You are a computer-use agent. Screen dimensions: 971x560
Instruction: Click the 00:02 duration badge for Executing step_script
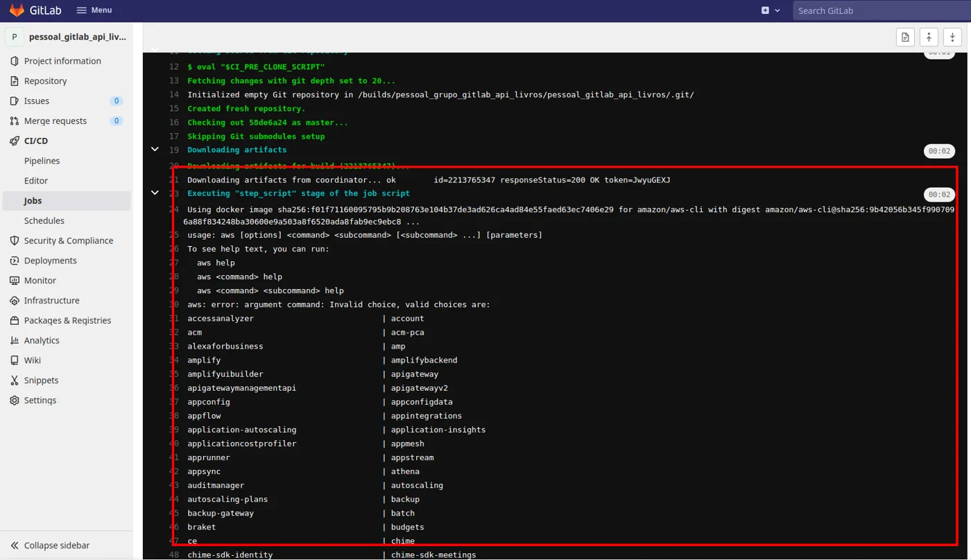tap(939, 195)
